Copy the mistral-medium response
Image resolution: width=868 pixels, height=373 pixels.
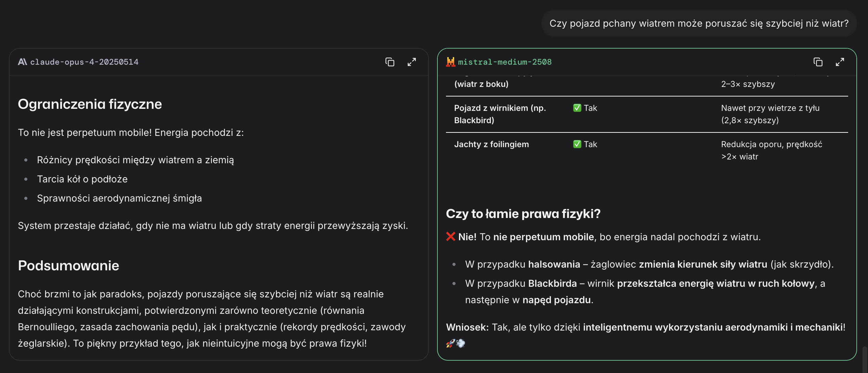818,62
